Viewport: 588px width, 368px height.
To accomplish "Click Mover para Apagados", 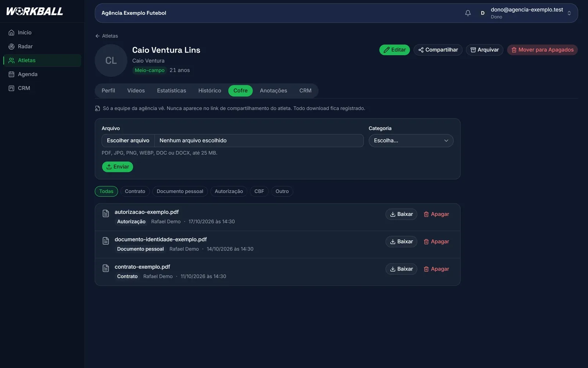I will 542,50.
